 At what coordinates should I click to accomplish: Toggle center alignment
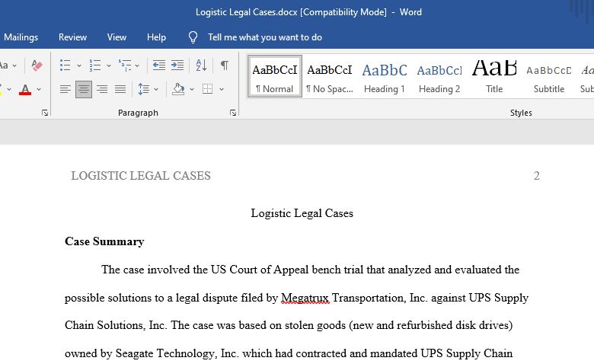(x=83, y=89)
